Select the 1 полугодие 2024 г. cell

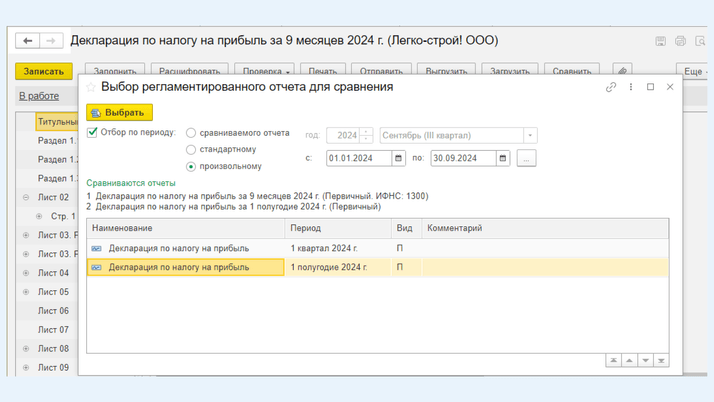338,267
